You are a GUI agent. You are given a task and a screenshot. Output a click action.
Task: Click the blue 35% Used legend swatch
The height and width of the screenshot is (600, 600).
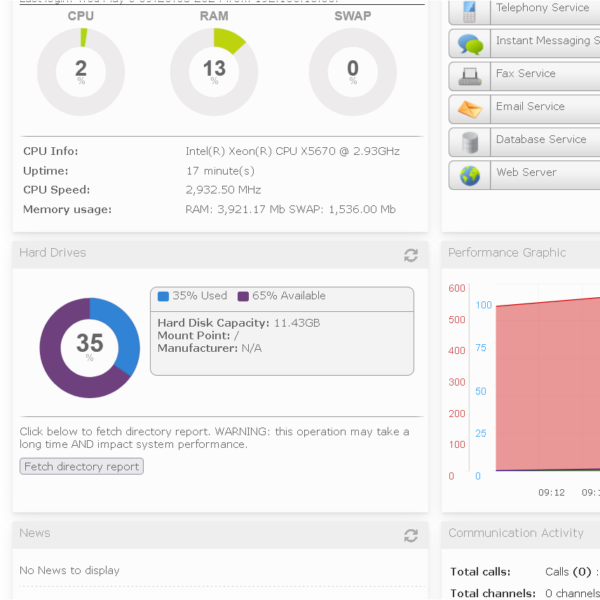163,296
